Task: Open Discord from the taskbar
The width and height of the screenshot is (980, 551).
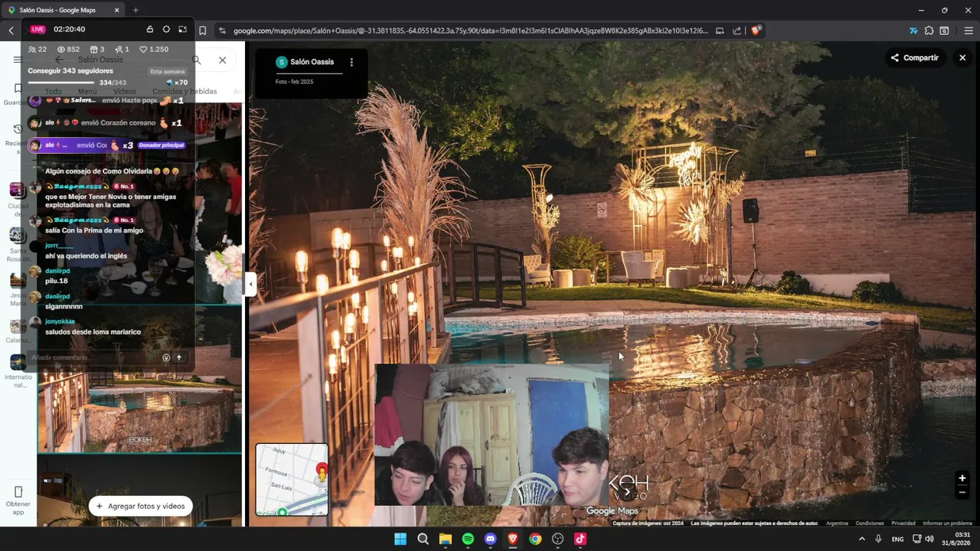Action: click(x=491, y=539)
